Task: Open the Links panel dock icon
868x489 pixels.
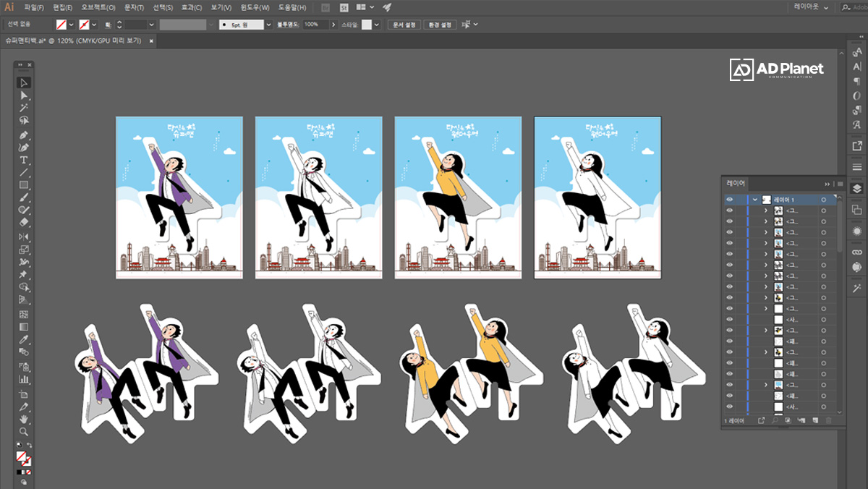Action: click(x=857, y=252)
